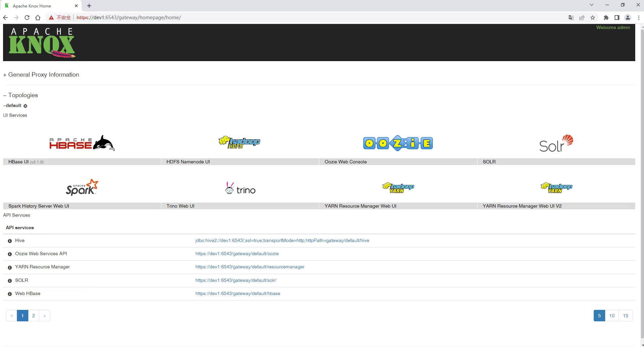Open the Apache HBase logo tile
Image resolution: width=644 pixels, height=347 pixels.
tap(82, 143)
